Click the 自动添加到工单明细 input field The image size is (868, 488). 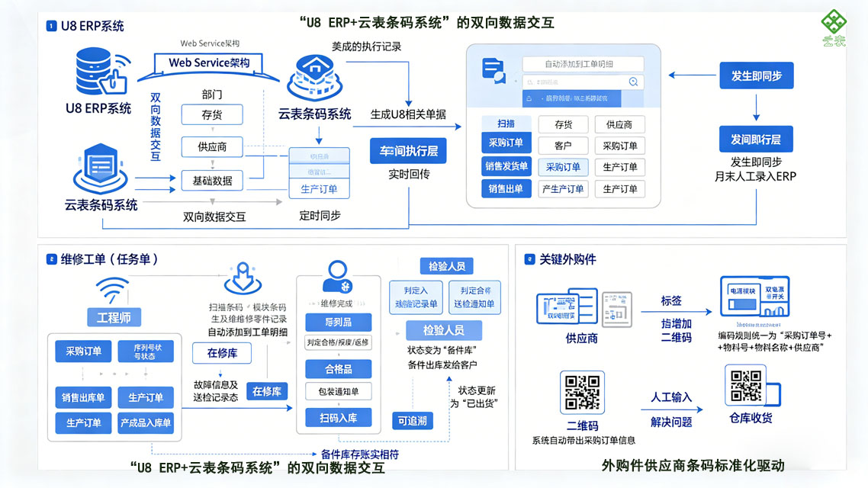583,63
